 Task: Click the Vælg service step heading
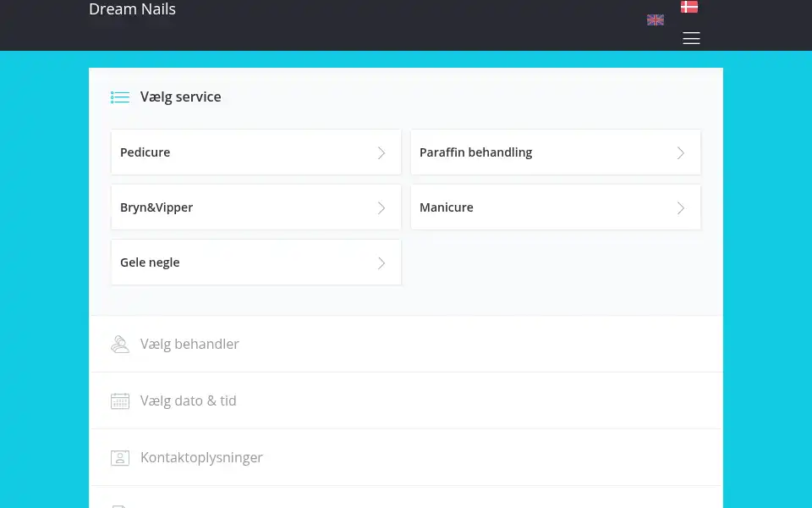(x=181, y=97)
